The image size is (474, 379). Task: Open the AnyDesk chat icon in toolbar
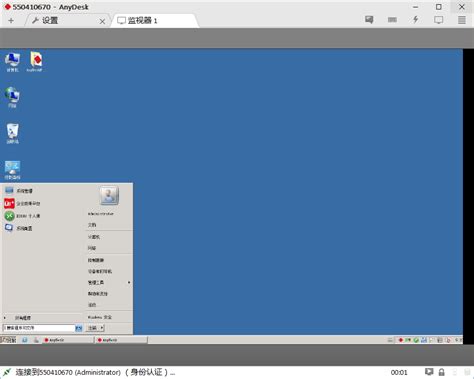pyautogui.click(x=369, y=20)
